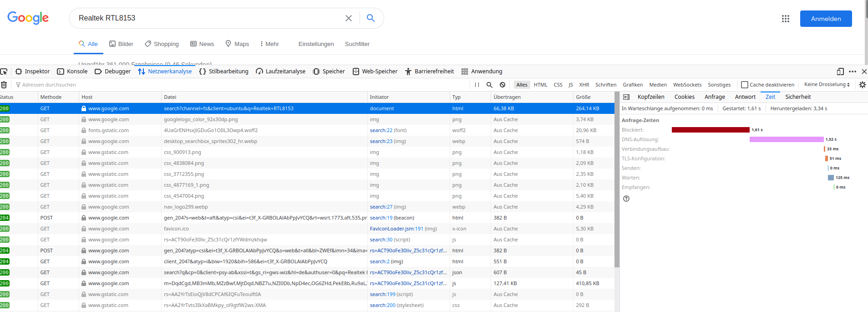Pause network log recording

coord(477,85)
